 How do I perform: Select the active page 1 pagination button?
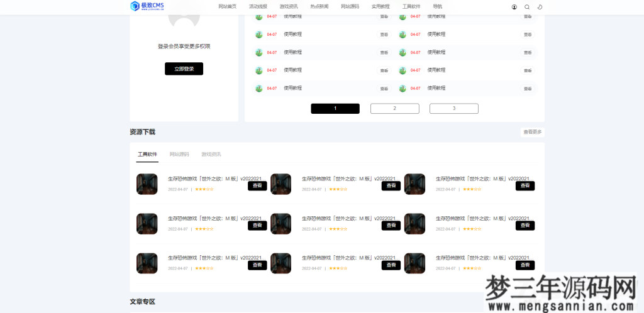[335, 109]
